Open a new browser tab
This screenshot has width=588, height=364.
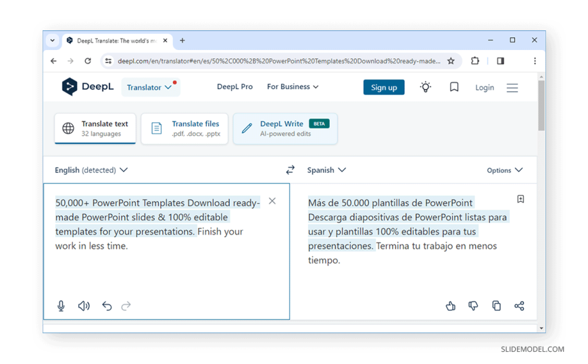pos(182,41)
